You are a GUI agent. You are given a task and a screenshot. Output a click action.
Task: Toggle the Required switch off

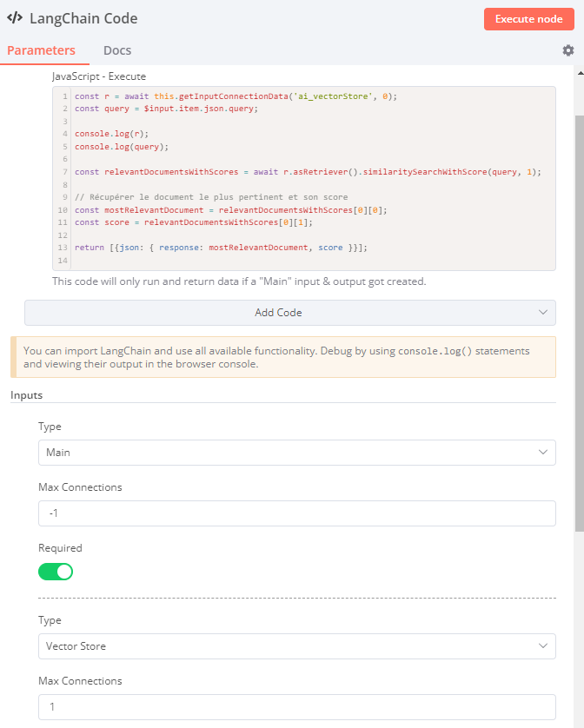56,572
